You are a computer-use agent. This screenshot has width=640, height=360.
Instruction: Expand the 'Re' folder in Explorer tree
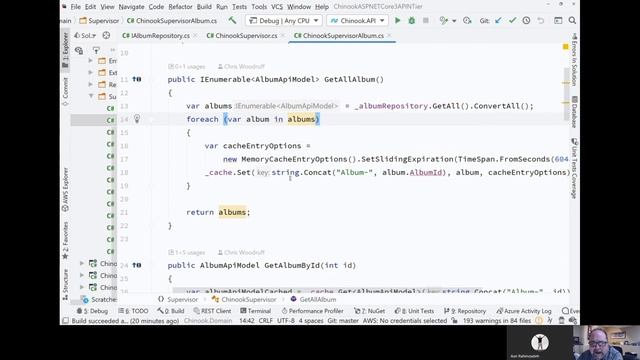coord(90,84)
